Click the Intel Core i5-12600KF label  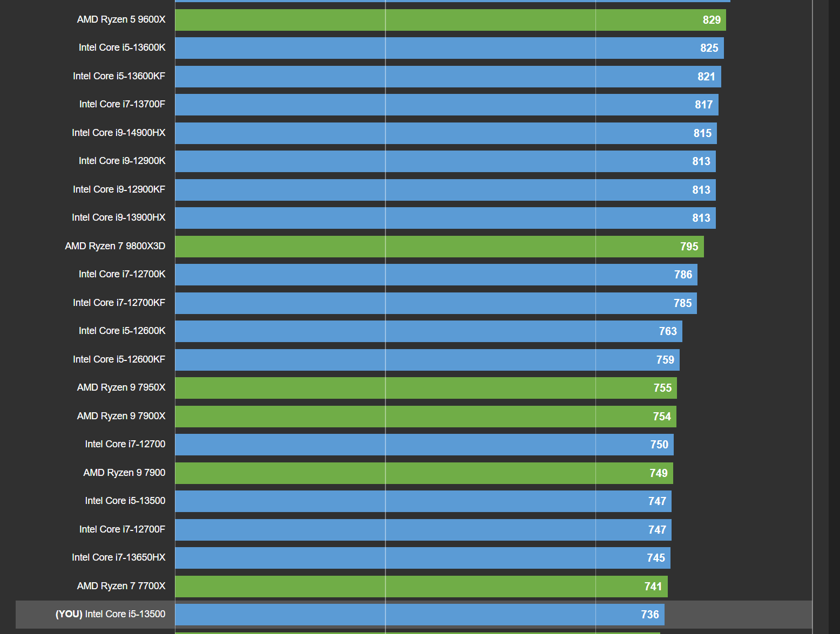coord(119,359)
